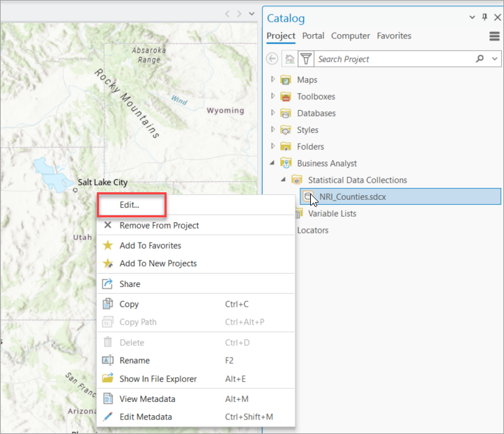
Task: Click the Add To New Projects star icon
Action: coord(107,263)
